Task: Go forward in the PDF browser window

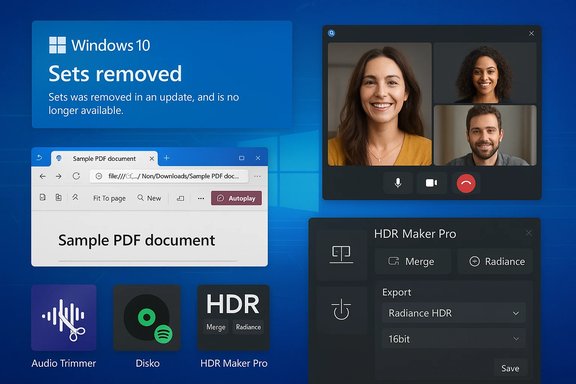Action: 59,176
